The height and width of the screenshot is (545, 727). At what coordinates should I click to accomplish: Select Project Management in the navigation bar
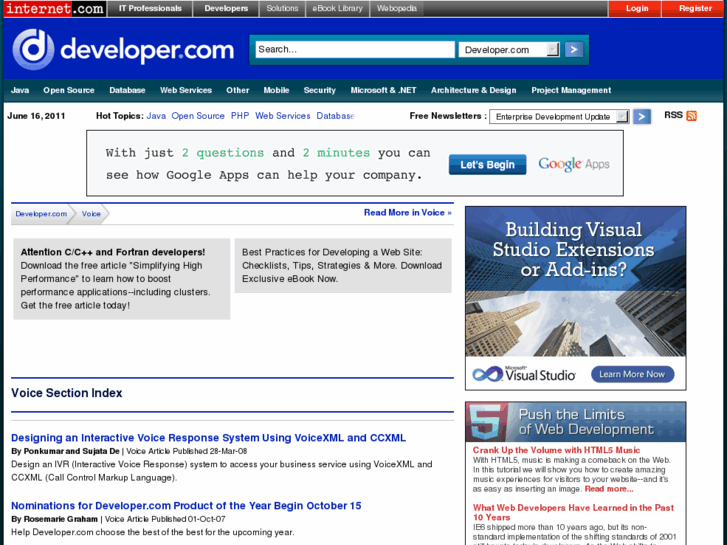(x=571, y=90)
